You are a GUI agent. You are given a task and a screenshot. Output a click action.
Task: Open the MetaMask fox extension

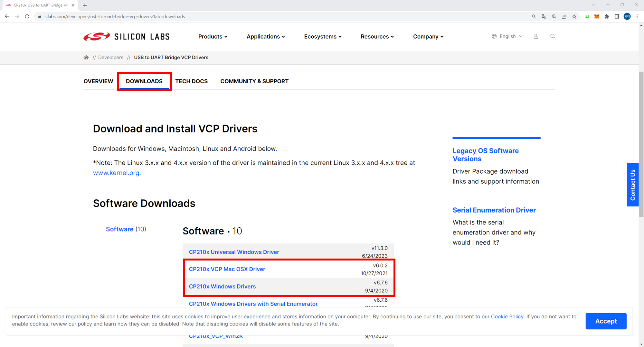pos(597,16)
